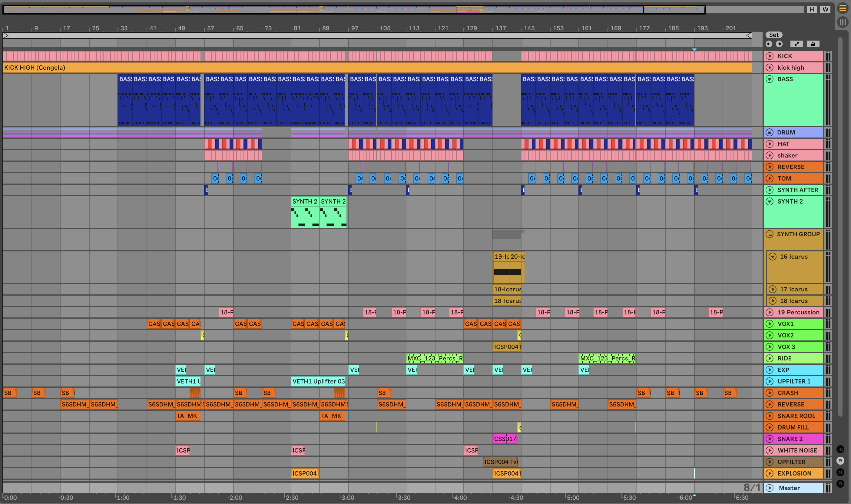Screen dimensions: 851x504
Task: Switch to Session view selector icon
Action: (843, 22)
